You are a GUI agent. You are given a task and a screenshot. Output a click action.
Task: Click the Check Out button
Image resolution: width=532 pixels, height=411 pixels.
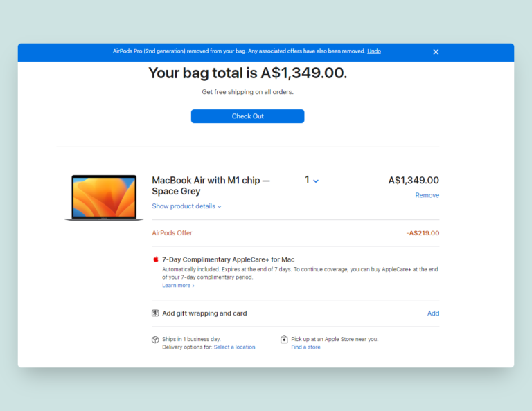(x=248, y=116)
